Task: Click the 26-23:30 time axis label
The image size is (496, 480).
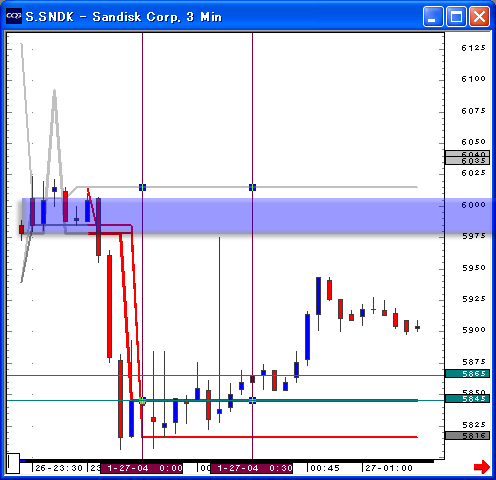Action: tap(59, 468)
